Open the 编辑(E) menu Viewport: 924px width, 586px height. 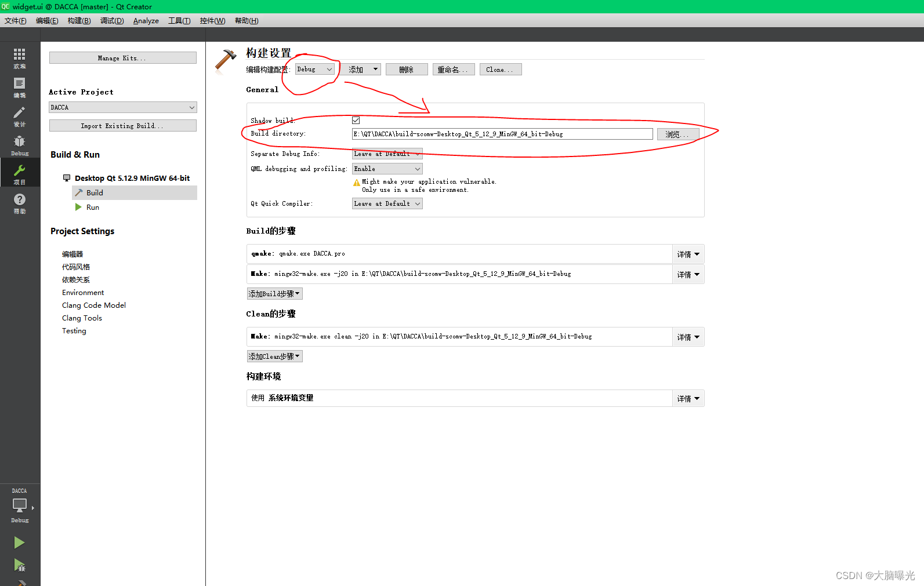point(47,21)
